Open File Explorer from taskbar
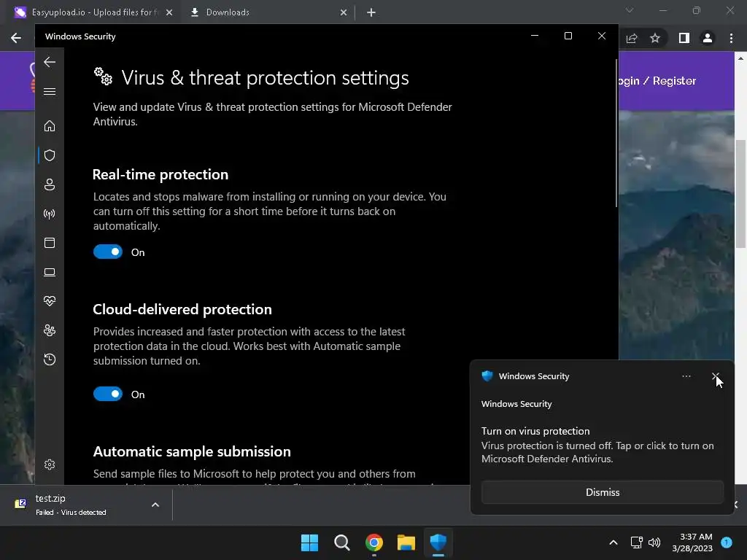 (x=406, y=542)
